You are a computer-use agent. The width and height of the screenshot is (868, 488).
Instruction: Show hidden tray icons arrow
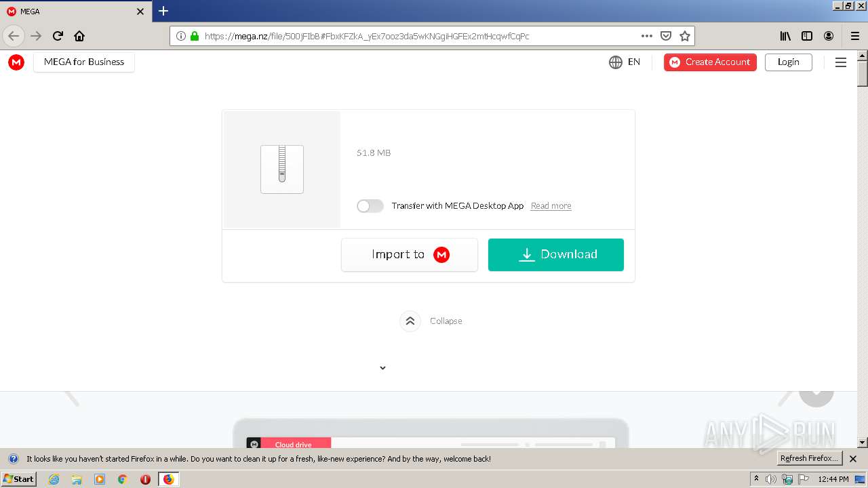point(756,479)
